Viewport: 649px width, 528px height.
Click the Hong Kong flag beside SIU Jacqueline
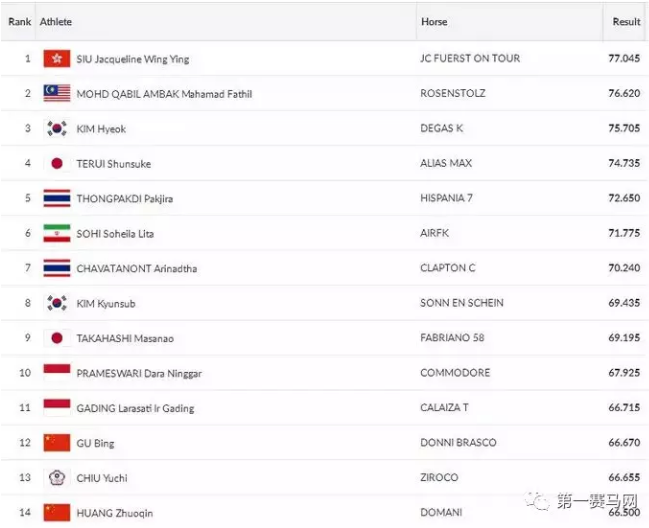click(56, 59)
